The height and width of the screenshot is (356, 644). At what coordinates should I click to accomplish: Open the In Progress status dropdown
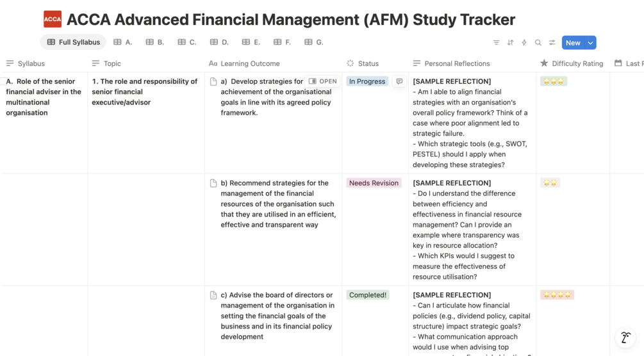click(x=367, y=81)
